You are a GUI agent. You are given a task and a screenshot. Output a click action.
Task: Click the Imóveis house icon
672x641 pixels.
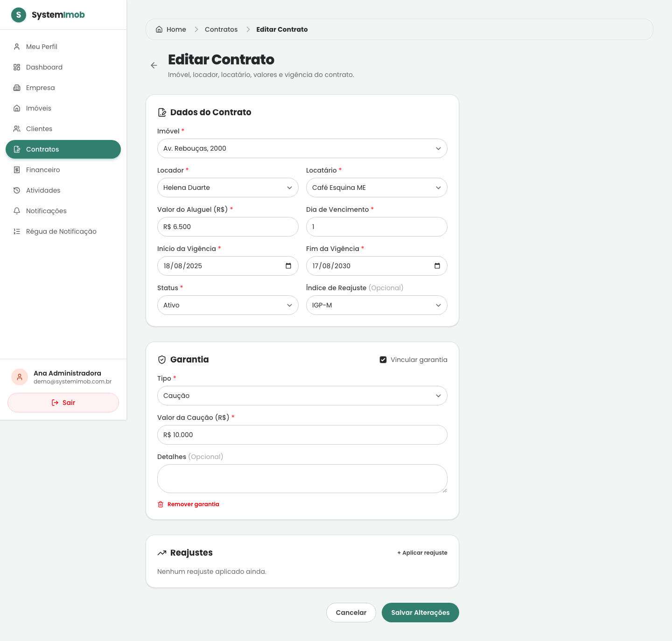coord(17,108)
